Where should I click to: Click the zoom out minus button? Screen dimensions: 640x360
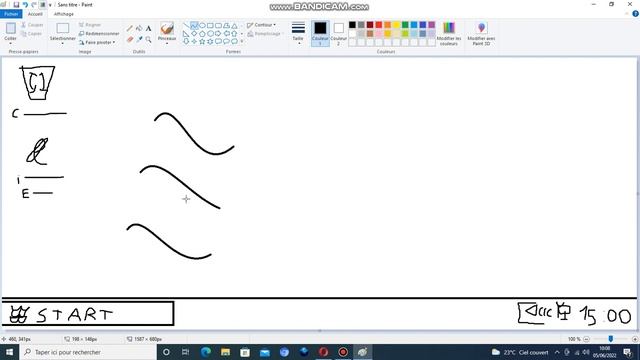587,339
